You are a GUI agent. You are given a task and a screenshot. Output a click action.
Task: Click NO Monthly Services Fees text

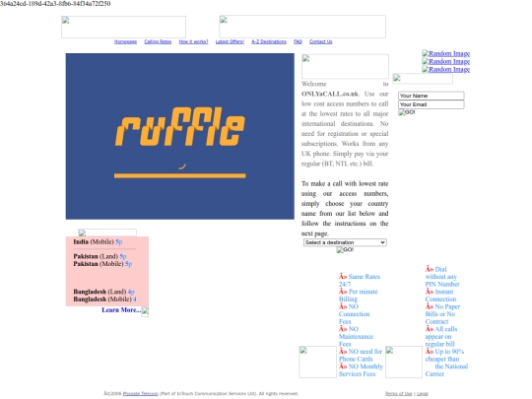361,369
